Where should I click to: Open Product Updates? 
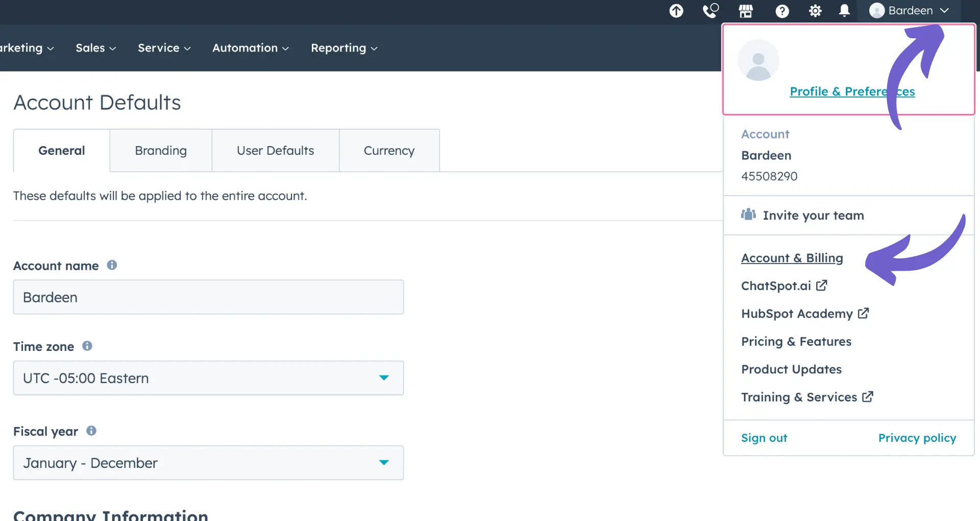pyautogui.click(x=792, y=369)
